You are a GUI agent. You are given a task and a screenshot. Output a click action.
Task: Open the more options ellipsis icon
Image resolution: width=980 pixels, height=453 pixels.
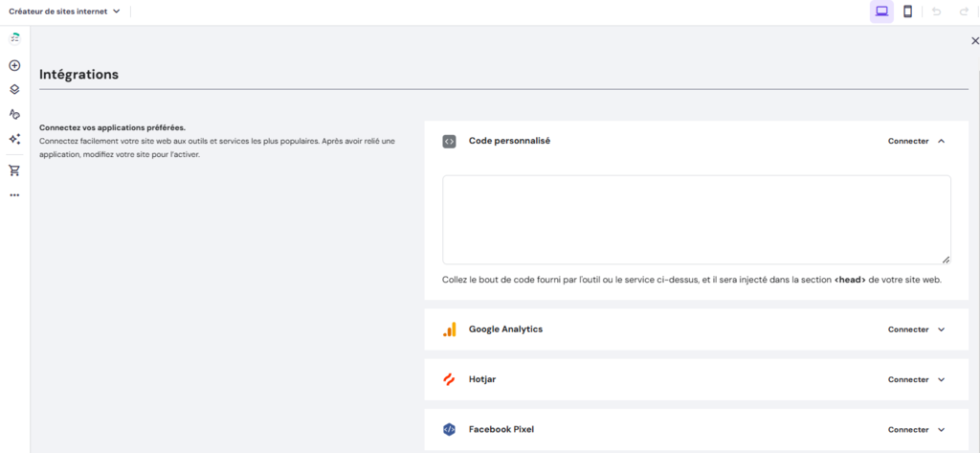(14, 195)
